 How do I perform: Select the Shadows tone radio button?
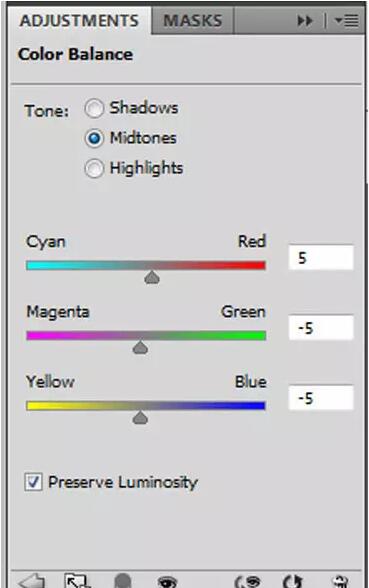[94, 108]
